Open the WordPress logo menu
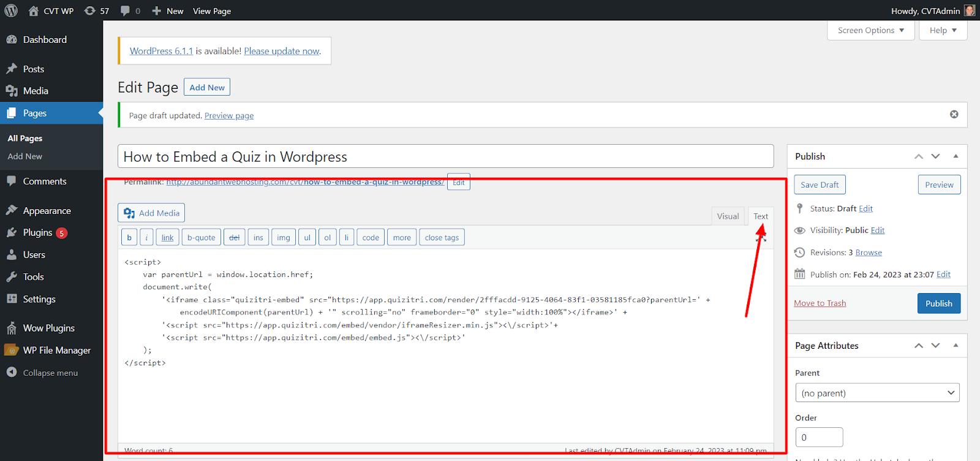The width and height of the screenshot is (980, 461). point(11,10)
